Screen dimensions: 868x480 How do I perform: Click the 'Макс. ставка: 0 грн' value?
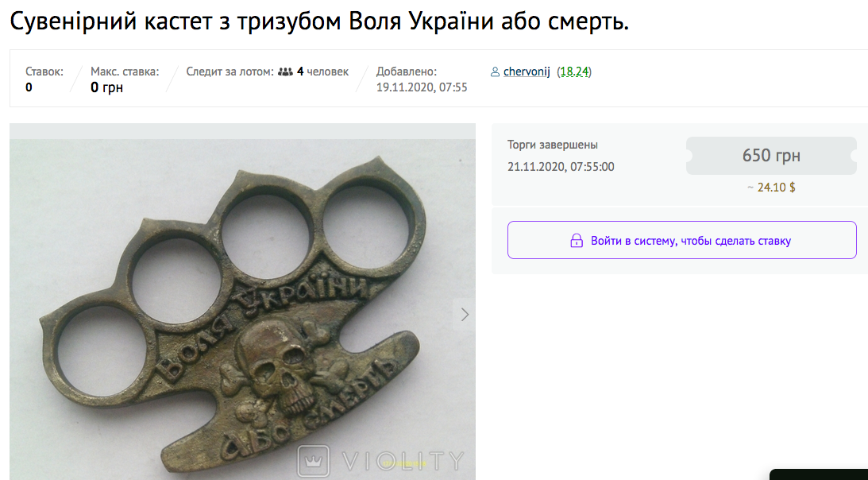pos(125,79)
